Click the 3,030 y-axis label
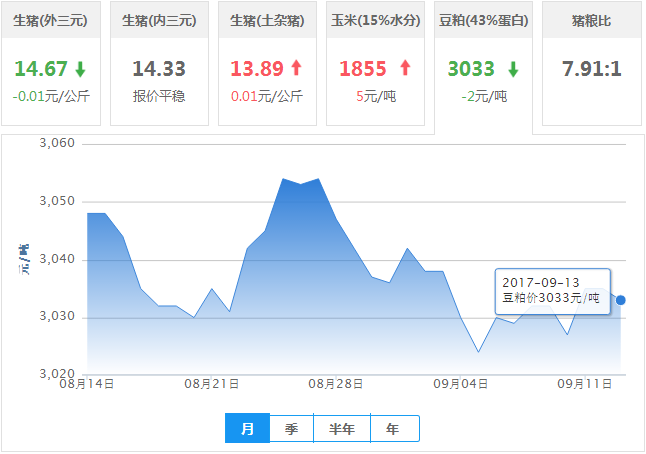Screen dimensions: 646x454 [57, 316]
